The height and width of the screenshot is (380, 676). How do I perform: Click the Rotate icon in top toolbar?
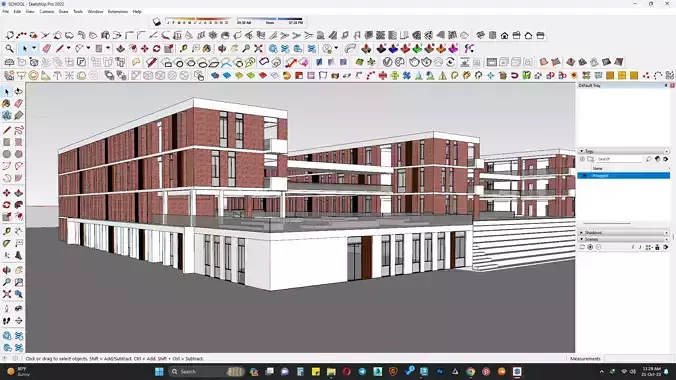[x=156, y=49]
